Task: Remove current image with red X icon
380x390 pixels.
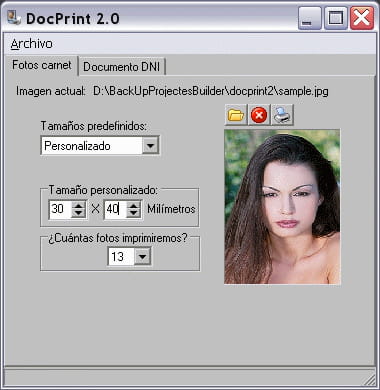Action: tap(259, 115)
